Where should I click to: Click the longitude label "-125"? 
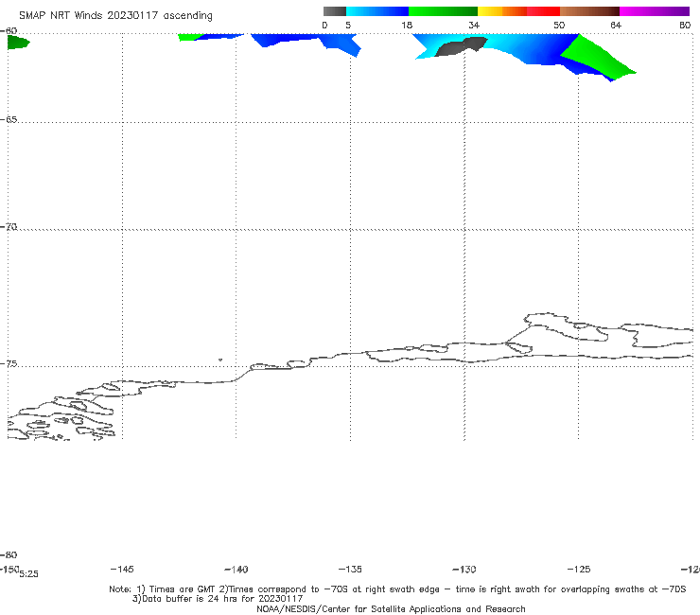coord(579,569)
